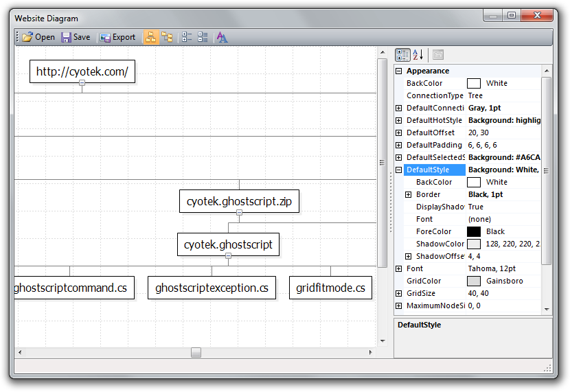The image size is (570, 392).
Task: Save the diagram using Save button
Action: 76,37
